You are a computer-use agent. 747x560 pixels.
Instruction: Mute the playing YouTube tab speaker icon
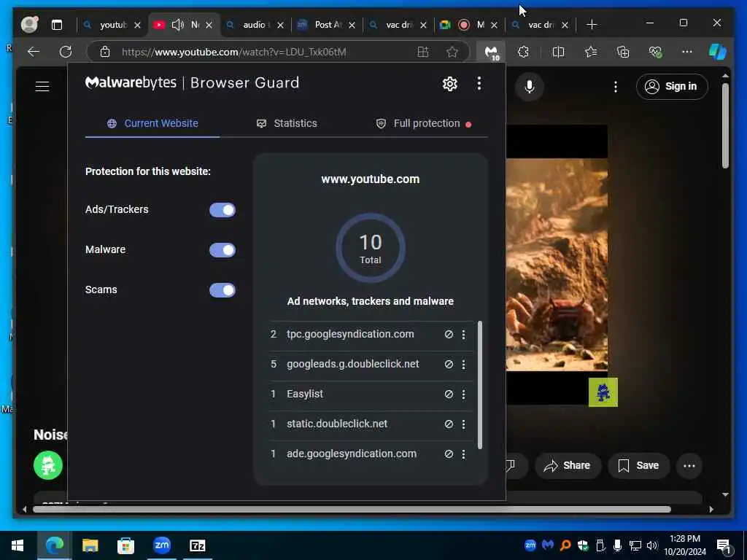178,25
